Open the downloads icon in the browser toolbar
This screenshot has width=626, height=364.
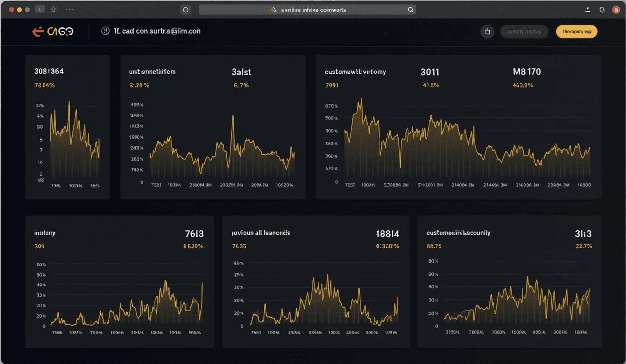tap(587, 9)
